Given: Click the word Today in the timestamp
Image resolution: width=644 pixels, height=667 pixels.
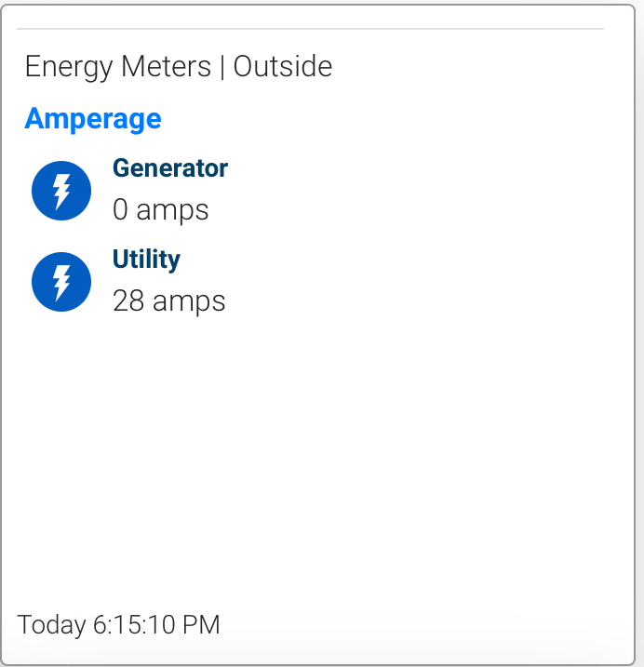Looking at the screenshot, I should [x=51, y=625].
